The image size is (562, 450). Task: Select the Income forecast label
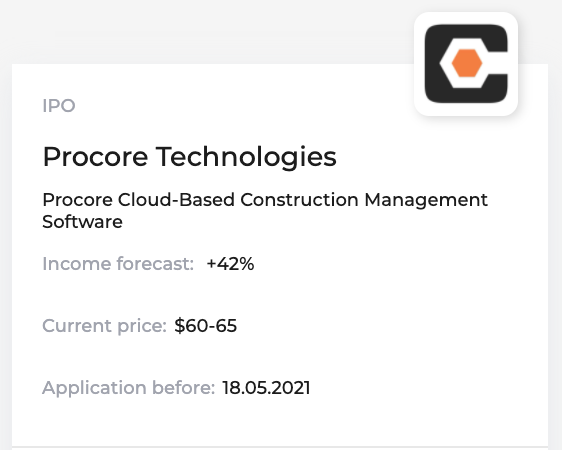pyautogui.click(x=118, y=264)
